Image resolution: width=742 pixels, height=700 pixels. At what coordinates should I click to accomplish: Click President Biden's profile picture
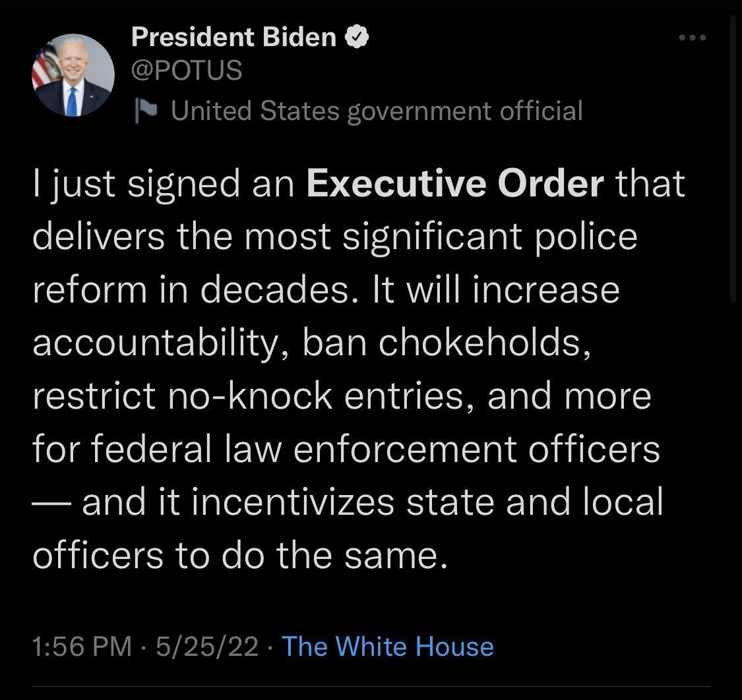[74, 74]
